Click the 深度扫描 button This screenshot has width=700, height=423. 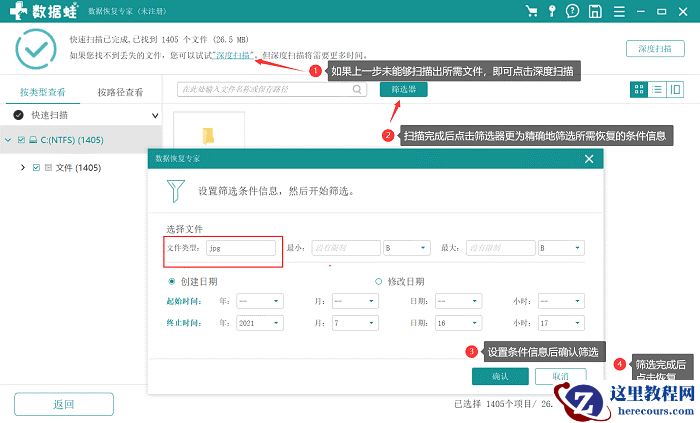[655, 49]
